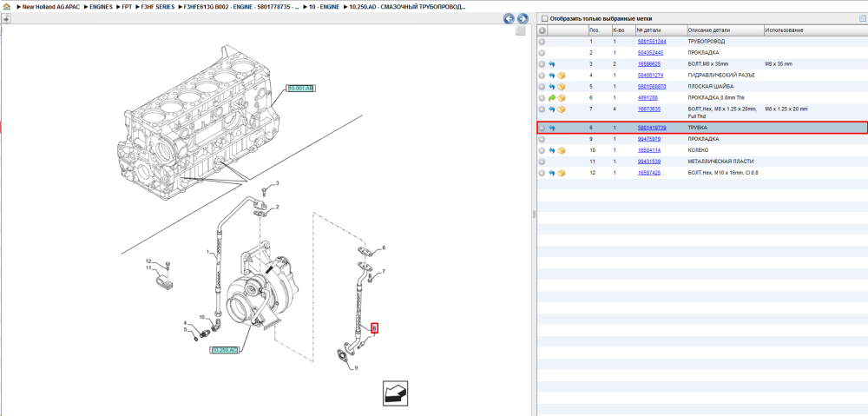Image resolution: width=868 pixels, height=416 pixels.
Task: Click the package box icon in row 12
Action: click(562, 174)
